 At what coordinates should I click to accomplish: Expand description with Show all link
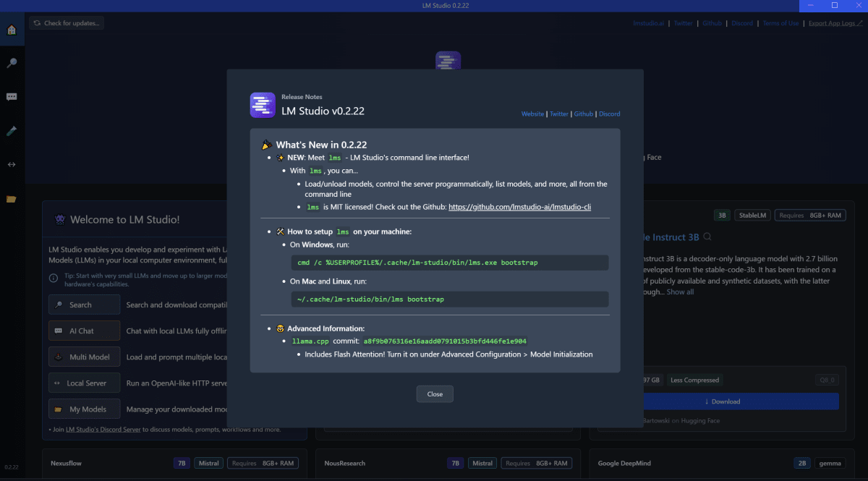pos(680,291)
